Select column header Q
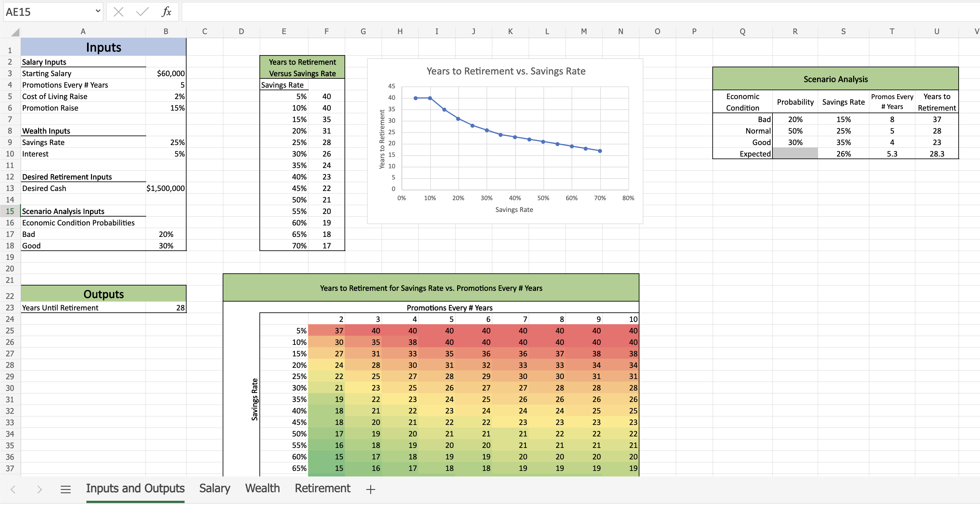980x506 pixels. [742, 32]
